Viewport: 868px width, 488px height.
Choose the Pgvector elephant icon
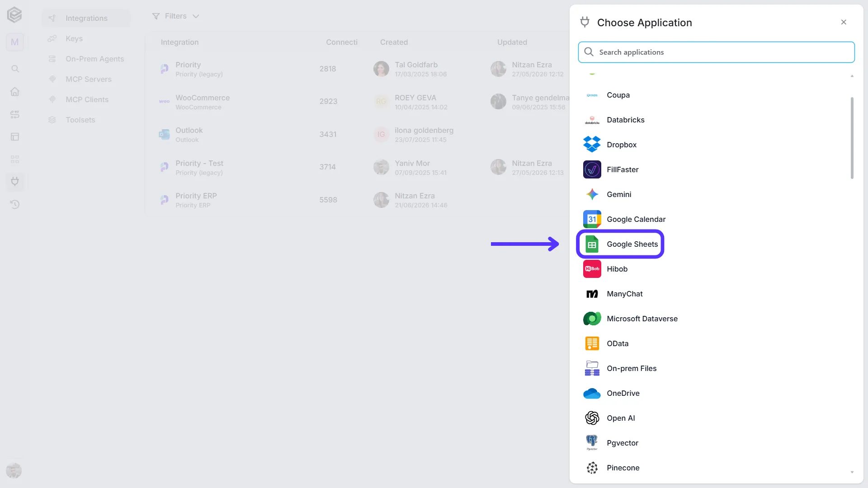pyautogui.click(x=592, y=443)
